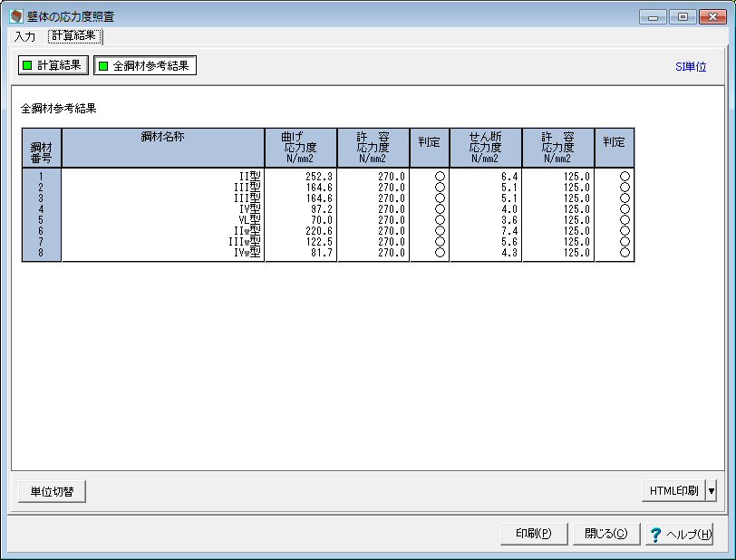Viewport: 736px width, 560px height.
Task: Click the shear stress value 3.6
Action: click(x=509, y=219)
